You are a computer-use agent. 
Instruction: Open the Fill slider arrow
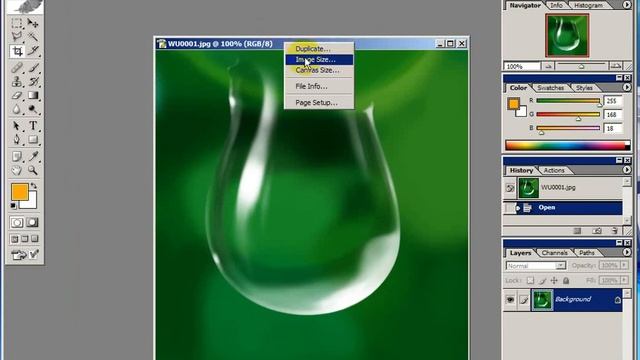(x=624, y=280)
